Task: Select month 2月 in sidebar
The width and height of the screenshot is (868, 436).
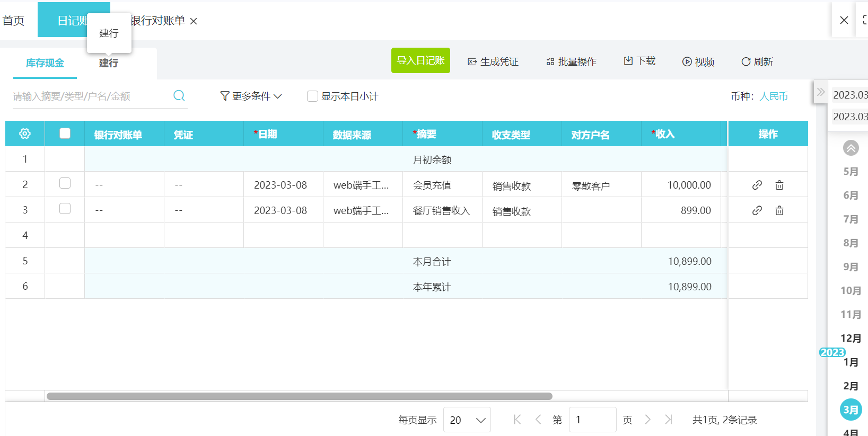Action: [x=851, y=386]
